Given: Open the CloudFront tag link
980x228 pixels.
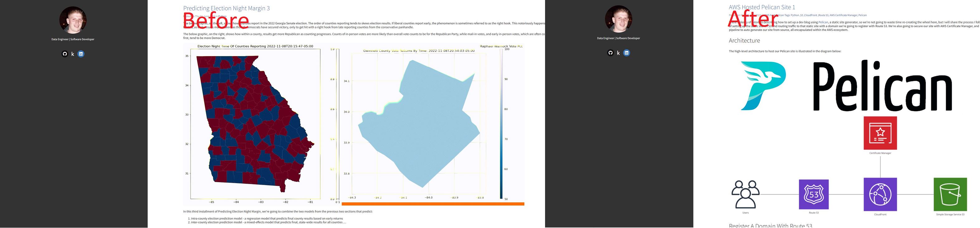Looking at the screenshot, I should pyautogui.click(x=811, y=15).
